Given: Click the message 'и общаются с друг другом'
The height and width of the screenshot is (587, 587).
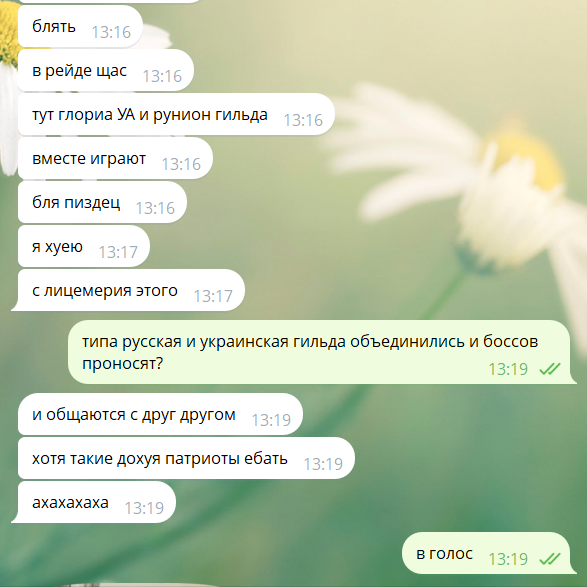Looking at the screenshot, I should click(160, 414).
